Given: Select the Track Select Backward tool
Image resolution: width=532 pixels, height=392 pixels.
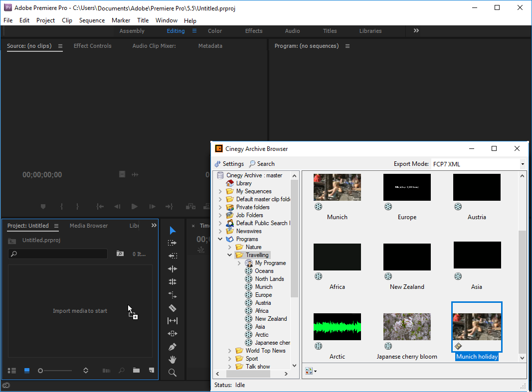Looking at the screenshot, I should pyautogui.click(x=173, y=256).
